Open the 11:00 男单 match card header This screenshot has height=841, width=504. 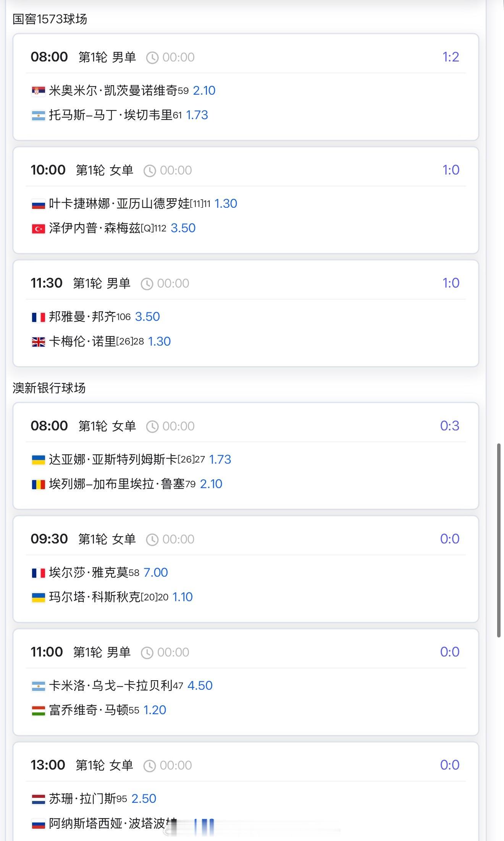click(246, 652)
